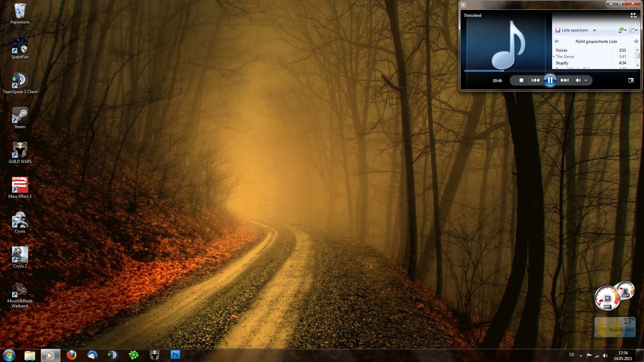Open the Windows Start menu orb
Image resolution: width=644 pixels, height=362 pixels.
click(9, 355)
